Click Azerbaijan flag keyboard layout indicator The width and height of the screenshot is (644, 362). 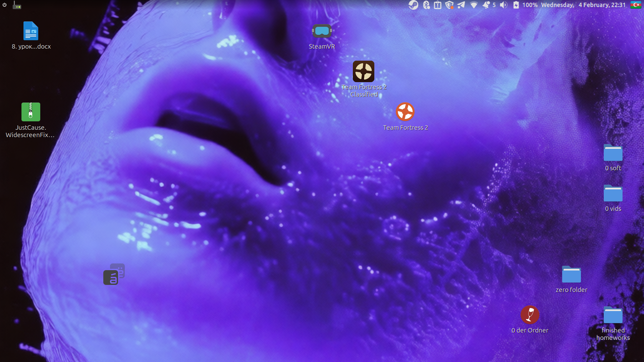point(636,5)
